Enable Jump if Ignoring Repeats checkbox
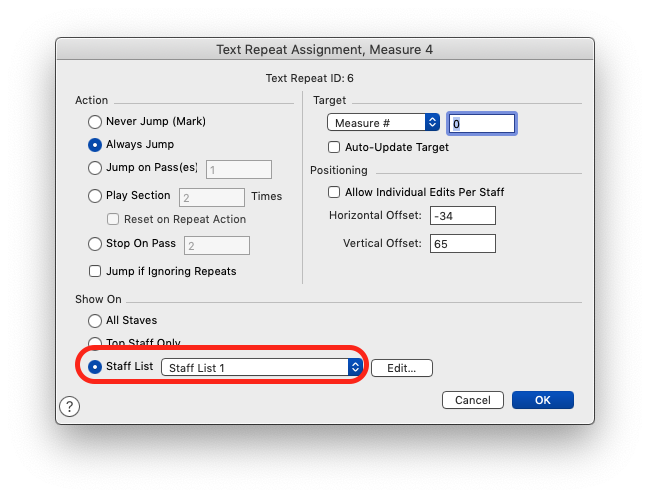The image size is (650, 498). (x=96, y=270)
